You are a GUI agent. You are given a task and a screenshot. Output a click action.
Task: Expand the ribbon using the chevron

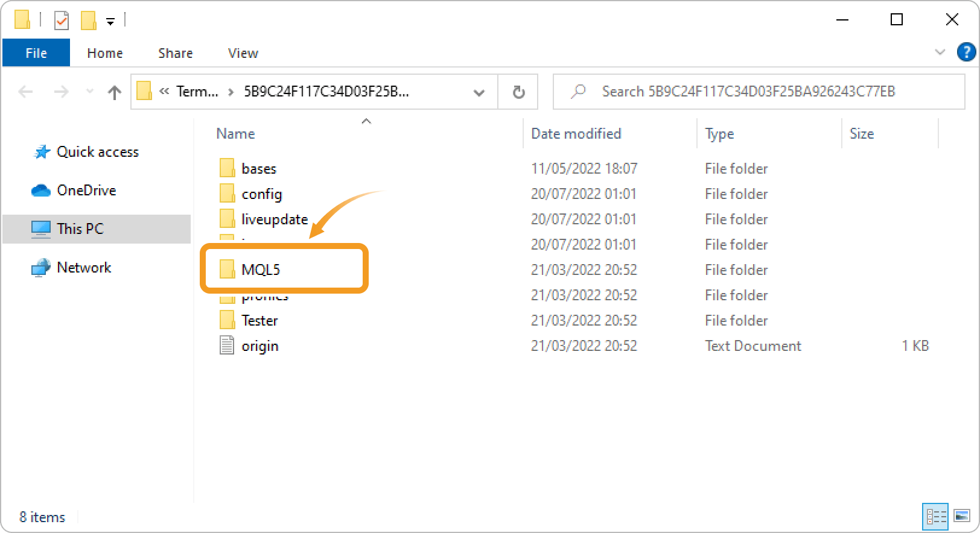click(940, 52)
